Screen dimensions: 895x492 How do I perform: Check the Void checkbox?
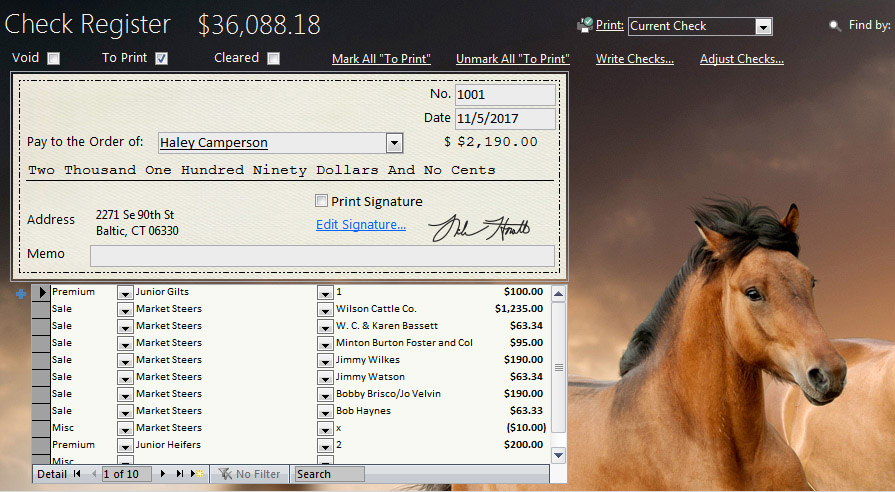(54, 59)
